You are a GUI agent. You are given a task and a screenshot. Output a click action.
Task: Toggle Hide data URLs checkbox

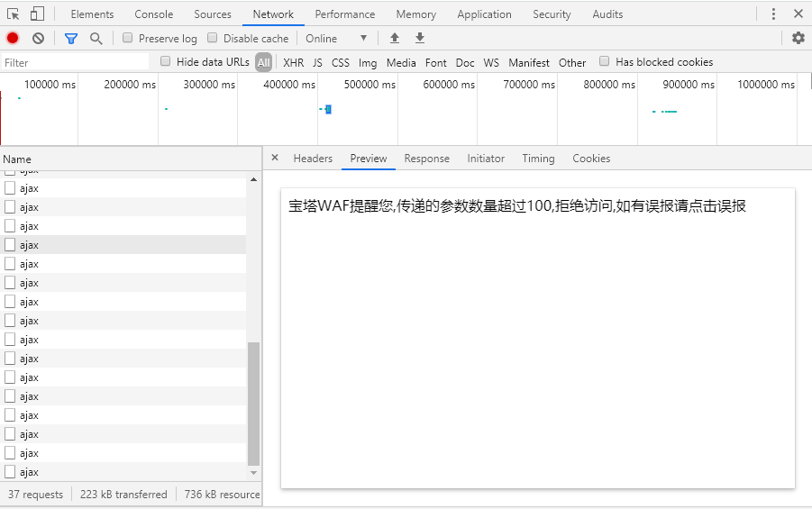(165, 61)
